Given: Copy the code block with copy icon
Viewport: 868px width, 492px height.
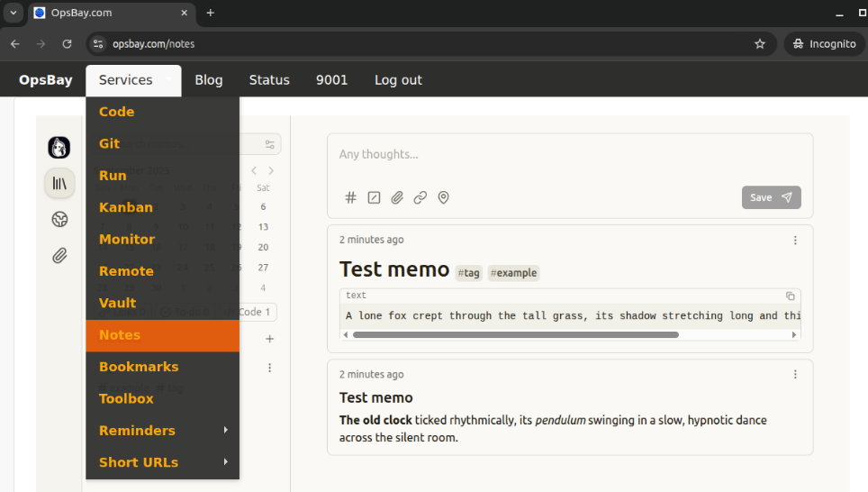Looking at the screenshot, I should point(790,296).
